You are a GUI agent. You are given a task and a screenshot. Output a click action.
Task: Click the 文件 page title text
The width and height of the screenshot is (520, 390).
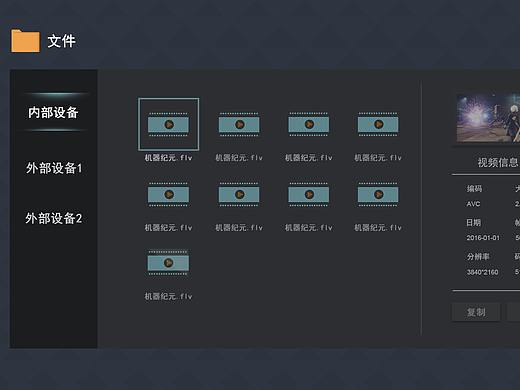click(x=61, y=41)
